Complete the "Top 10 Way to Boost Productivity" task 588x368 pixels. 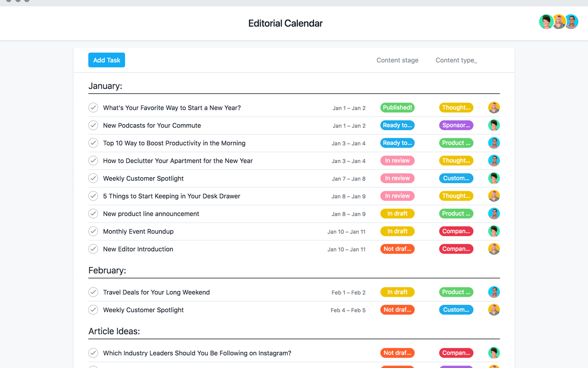coord(93,143)
